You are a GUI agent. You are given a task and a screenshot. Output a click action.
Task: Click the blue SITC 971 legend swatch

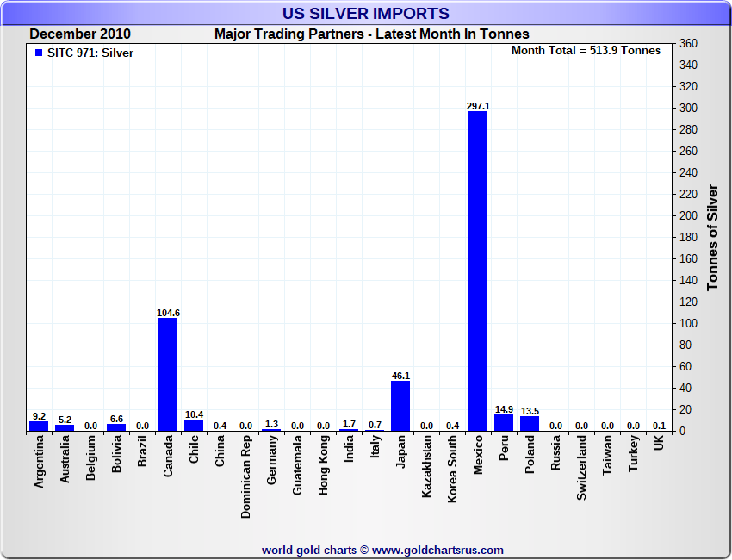click(39, 53)
